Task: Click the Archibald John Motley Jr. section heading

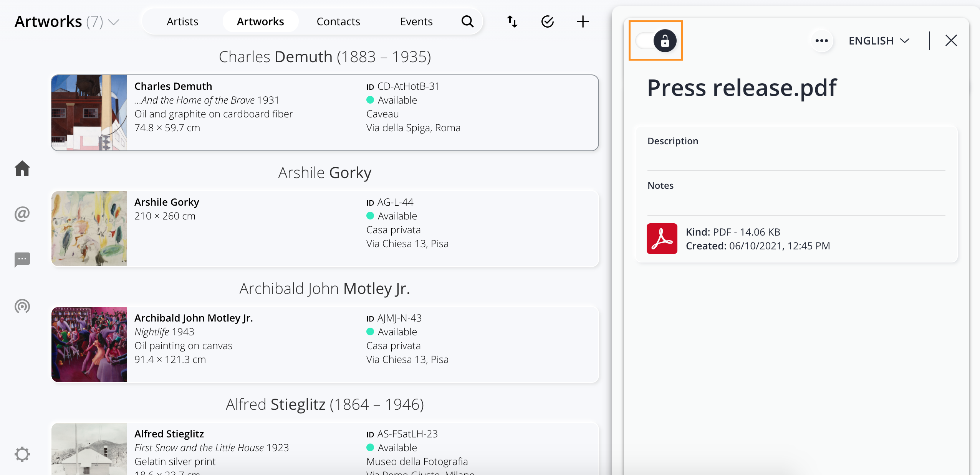Action: pyautogui.click(x=325, y=289)
